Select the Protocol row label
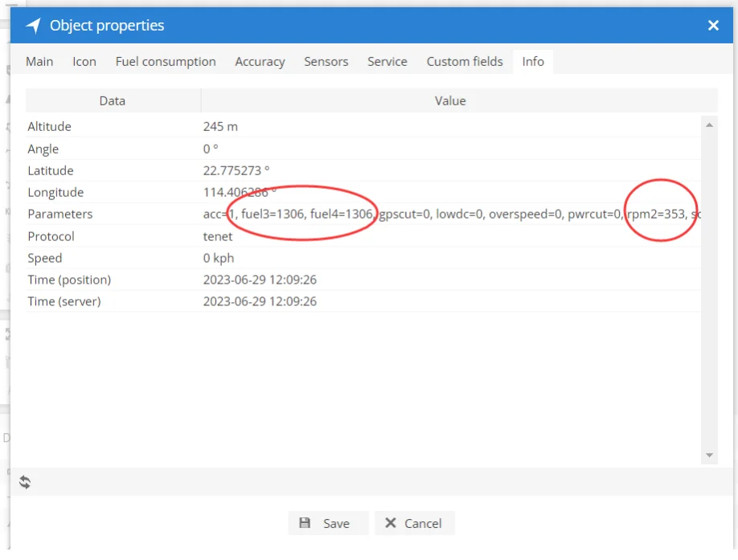This screenshot has width=738, height=560. (51, 236)
